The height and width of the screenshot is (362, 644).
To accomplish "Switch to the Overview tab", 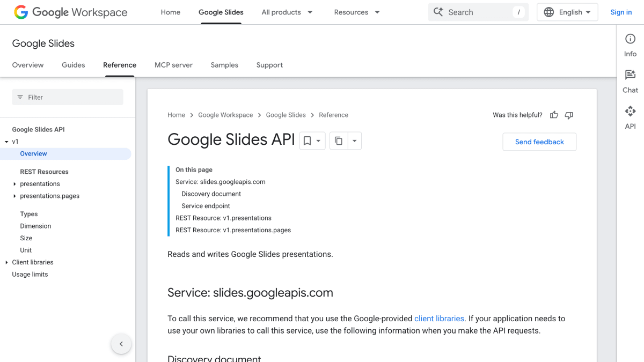I will point(28,65).
